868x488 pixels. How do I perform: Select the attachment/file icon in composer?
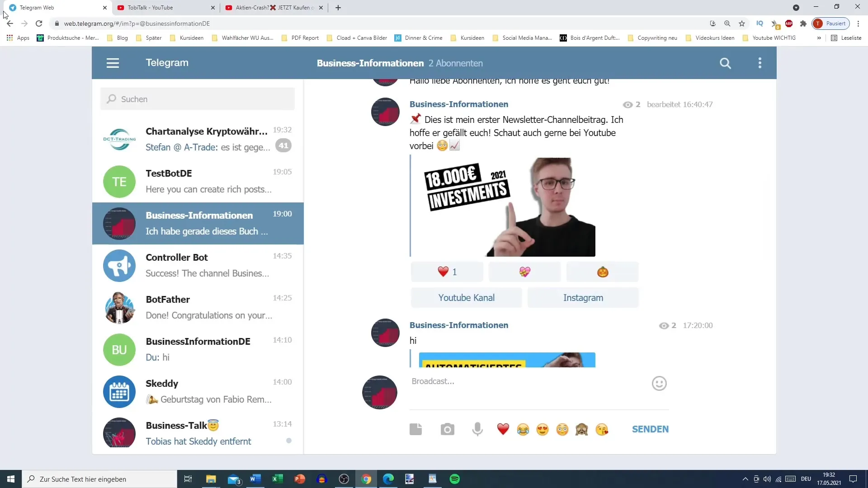click(415, 429)
